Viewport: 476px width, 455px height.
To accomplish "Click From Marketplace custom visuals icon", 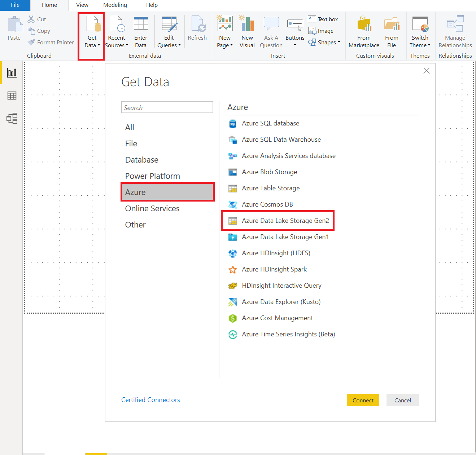I will [x=364, y=24].
